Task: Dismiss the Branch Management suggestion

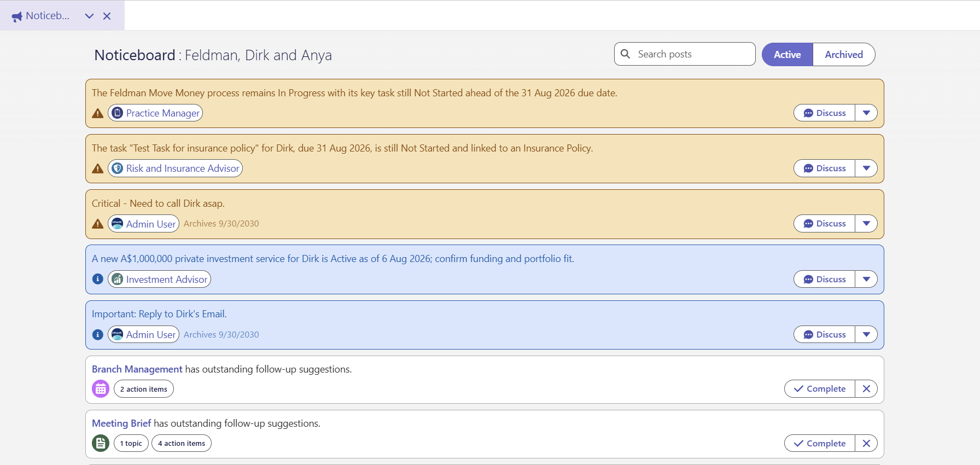Action: tap(866, 388)
